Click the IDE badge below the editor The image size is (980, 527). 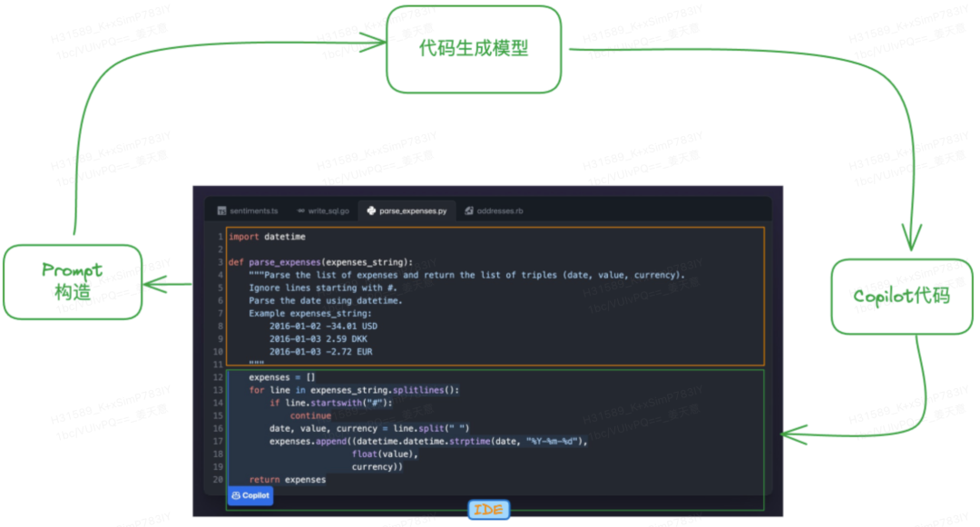click(x=488, y=509)
